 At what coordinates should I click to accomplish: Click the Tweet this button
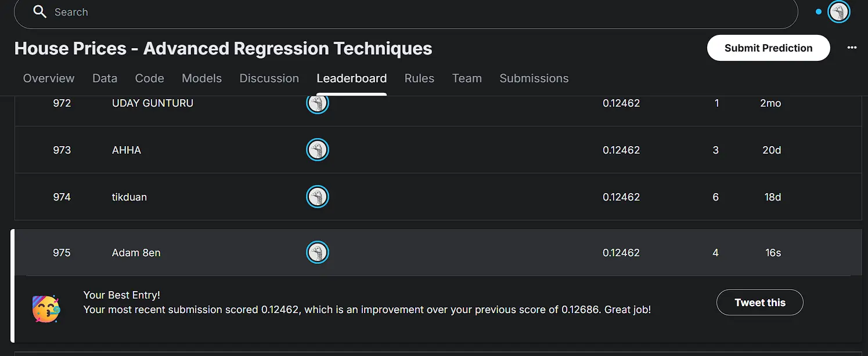(759, 303)
